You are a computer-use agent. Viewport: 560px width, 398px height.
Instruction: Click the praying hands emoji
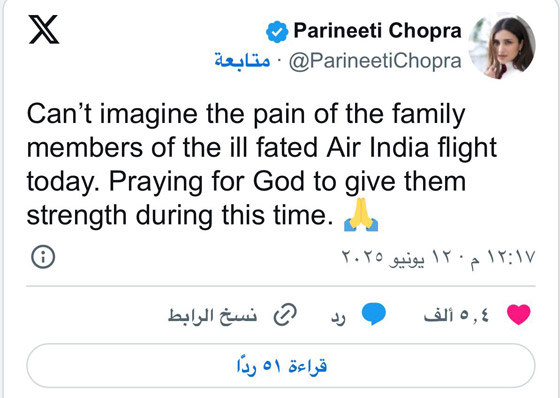pos(361,215)
